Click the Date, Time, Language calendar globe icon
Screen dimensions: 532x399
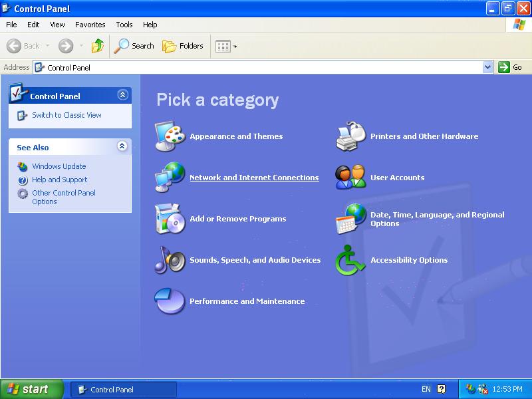(351, 219)
